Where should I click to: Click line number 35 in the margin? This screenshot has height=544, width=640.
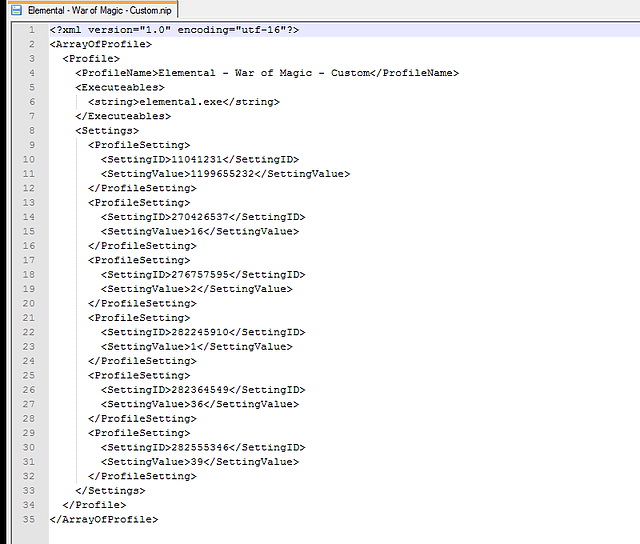(x=28, y=519)
